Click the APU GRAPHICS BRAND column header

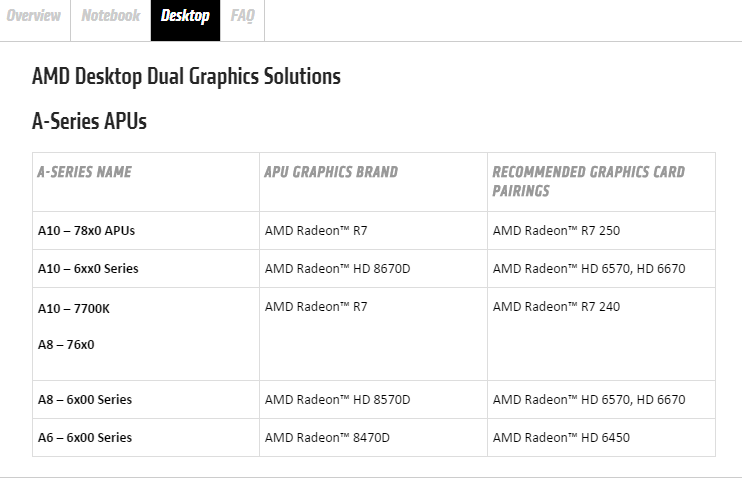331,172
